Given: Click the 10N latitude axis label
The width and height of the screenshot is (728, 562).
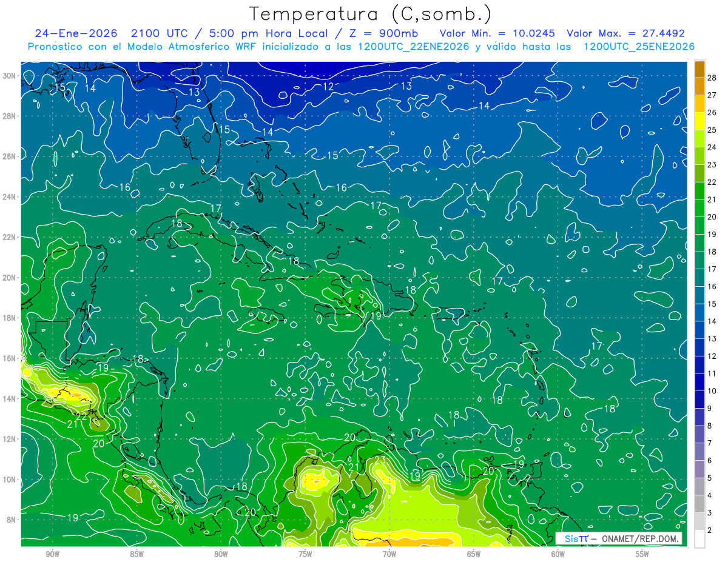Looking at the screenshot, I should 10,479.
